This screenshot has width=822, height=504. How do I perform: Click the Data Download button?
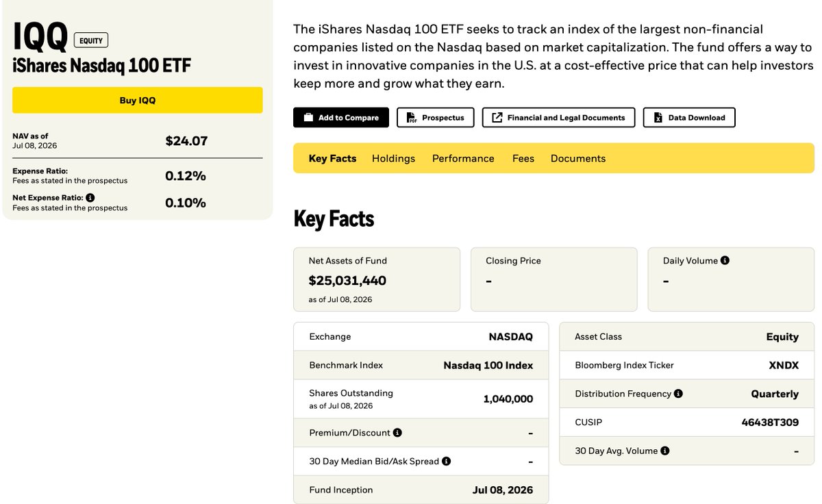pos(689,118)
